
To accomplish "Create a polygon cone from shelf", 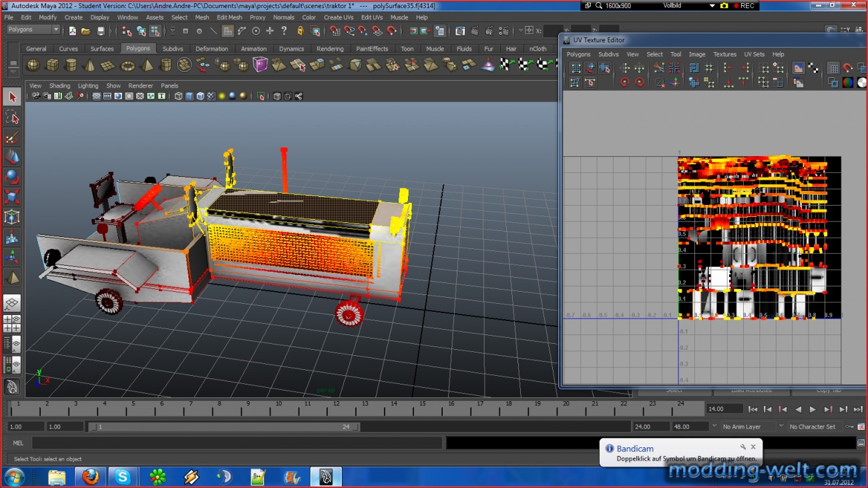I will coord(89,65).
